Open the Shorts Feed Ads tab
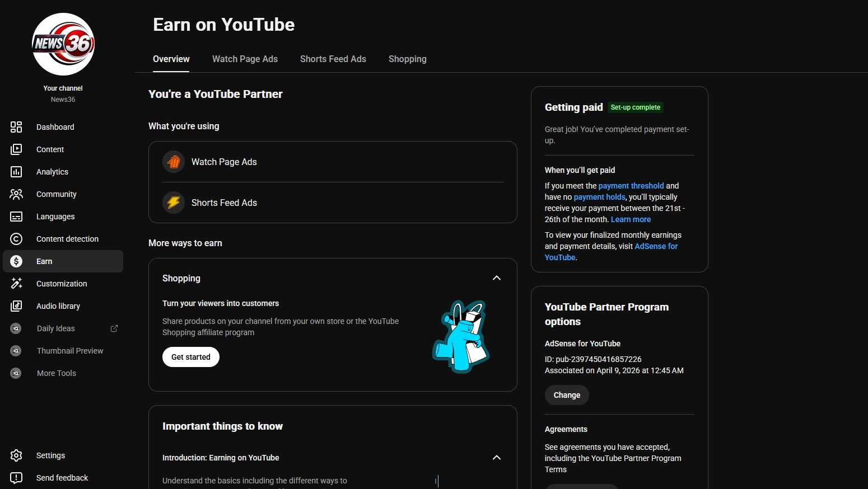Screen dimensions: 868x489 coord(333,59)
